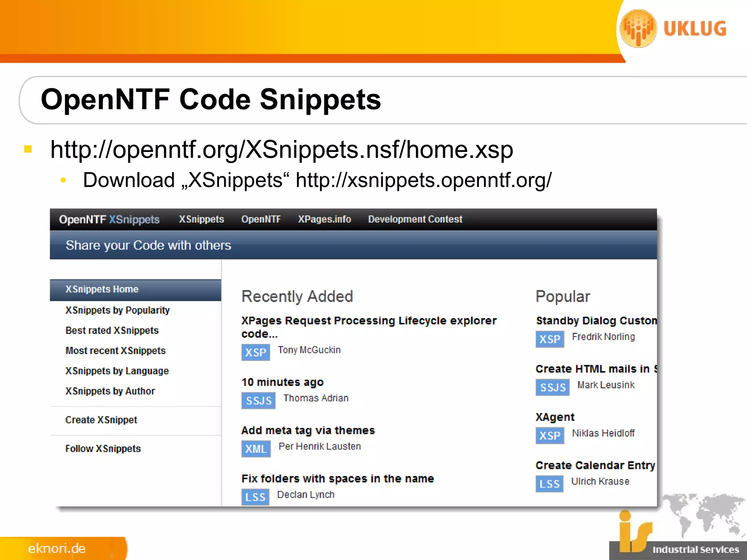Open the opentf.org XSnippets home URL
The width and height of the screenshot is (747, 560).
point(282,149)
